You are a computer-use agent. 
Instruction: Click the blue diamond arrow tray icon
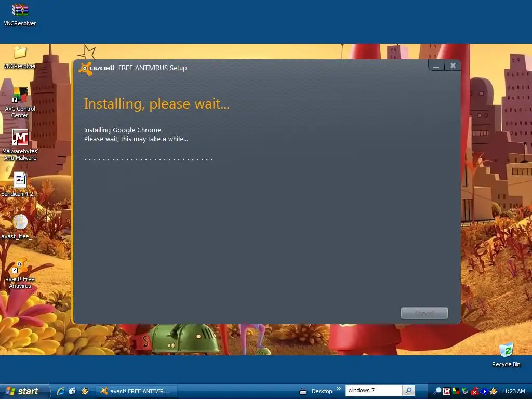tap(484, 392)
